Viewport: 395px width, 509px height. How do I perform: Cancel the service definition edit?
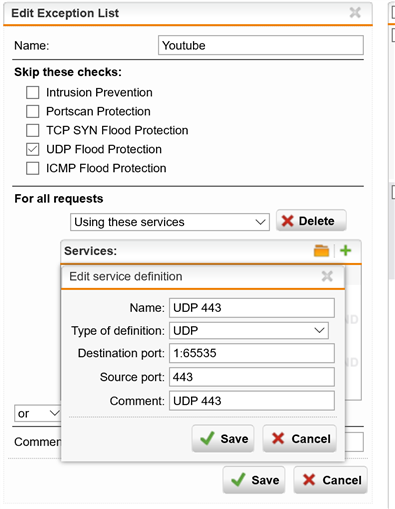click(300, 438)
